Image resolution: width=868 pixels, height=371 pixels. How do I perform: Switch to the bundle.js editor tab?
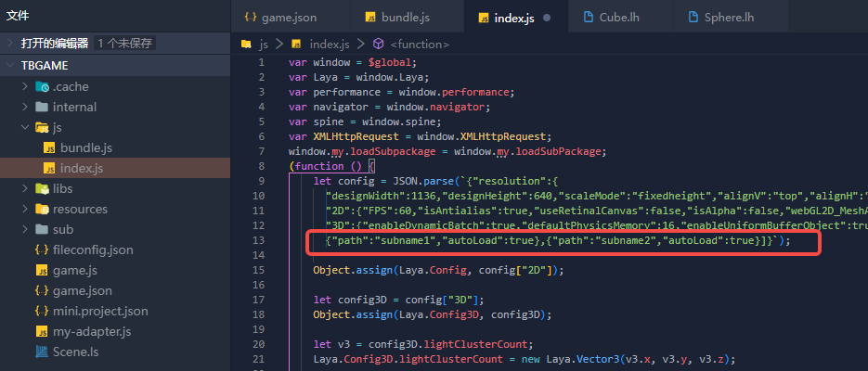click(x=407, y=17)
